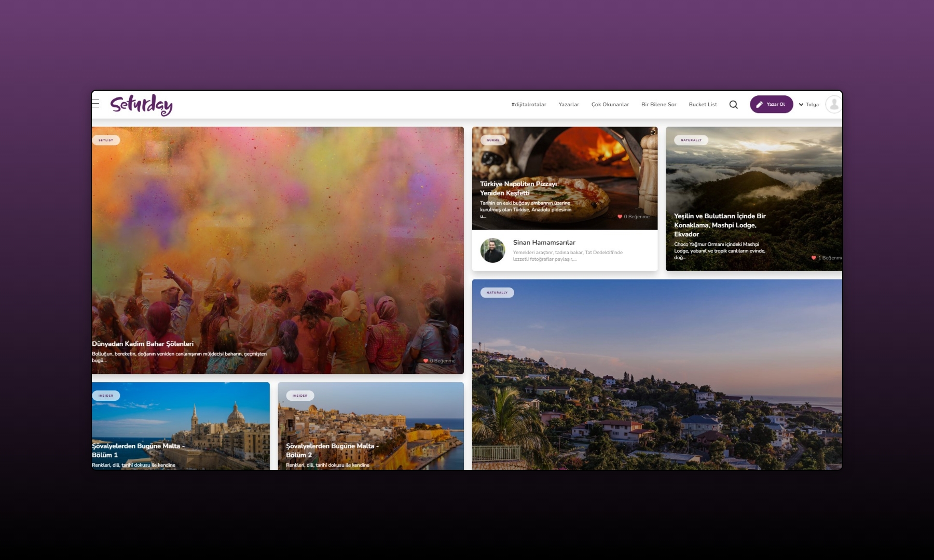Like the Mashpi Lodge article heart

pyautogui.click(x=814, y=258)
